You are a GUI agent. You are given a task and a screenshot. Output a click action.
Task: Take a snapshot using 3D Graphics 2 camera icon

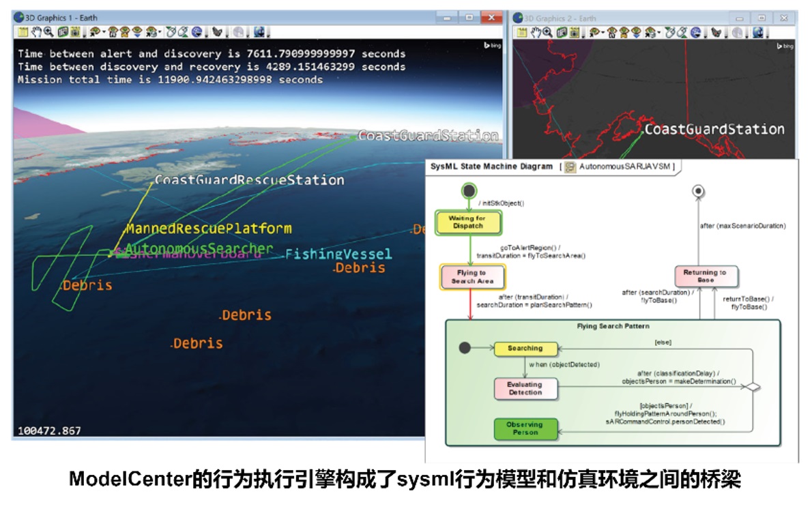pos(562,33)
